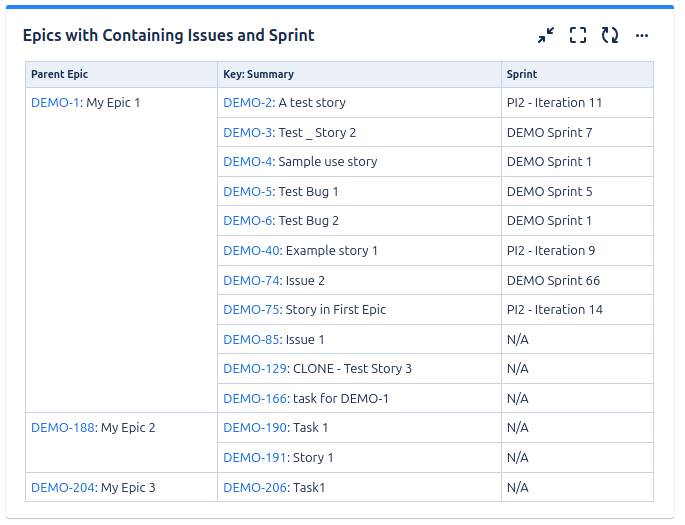685x525 pixels.
Task: Click the Parent Epic column header
Action: [121, 74]
